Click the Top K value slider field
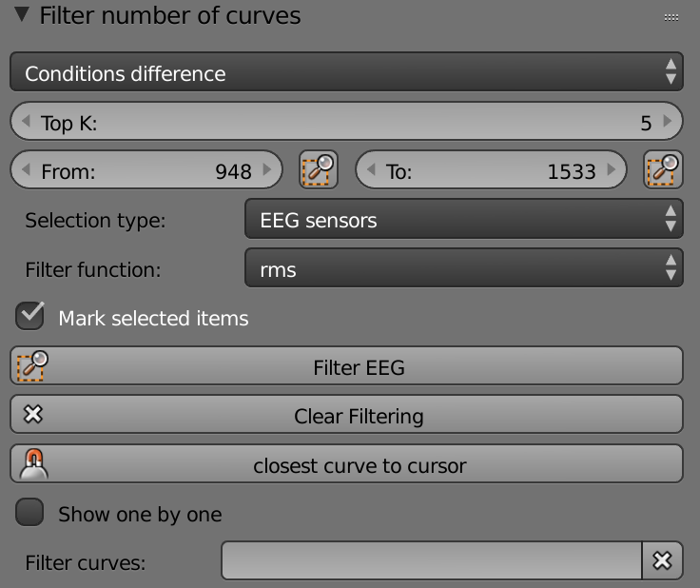700x588 pixels. coord(346,121)
